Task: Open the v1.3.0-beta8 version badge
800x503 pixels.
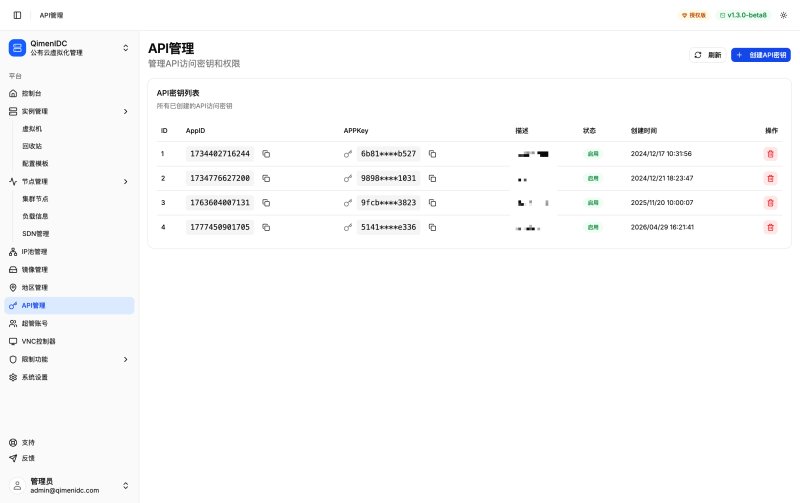Action: [743, 15]
